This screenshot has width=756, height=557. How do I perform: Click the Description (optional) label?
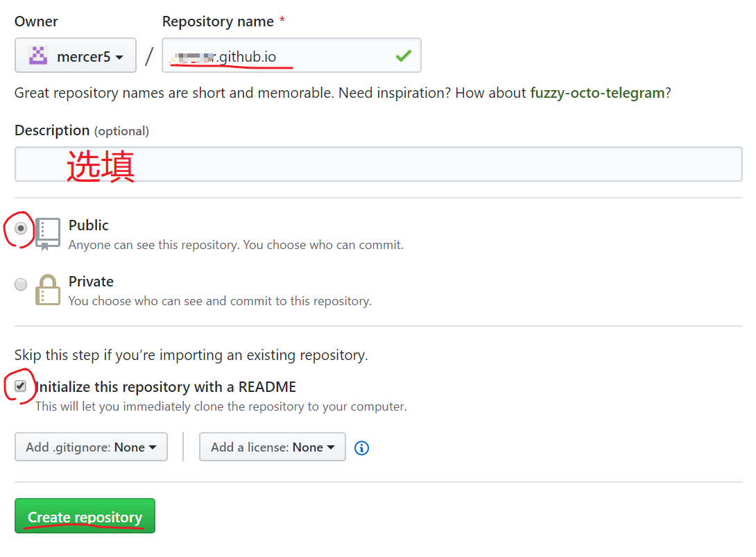point(82,130)
